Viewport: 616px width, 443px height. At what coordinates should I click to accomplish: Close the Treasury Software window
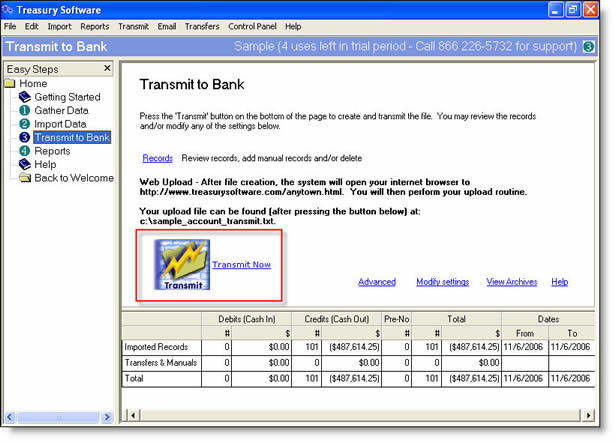coord(590,9)
